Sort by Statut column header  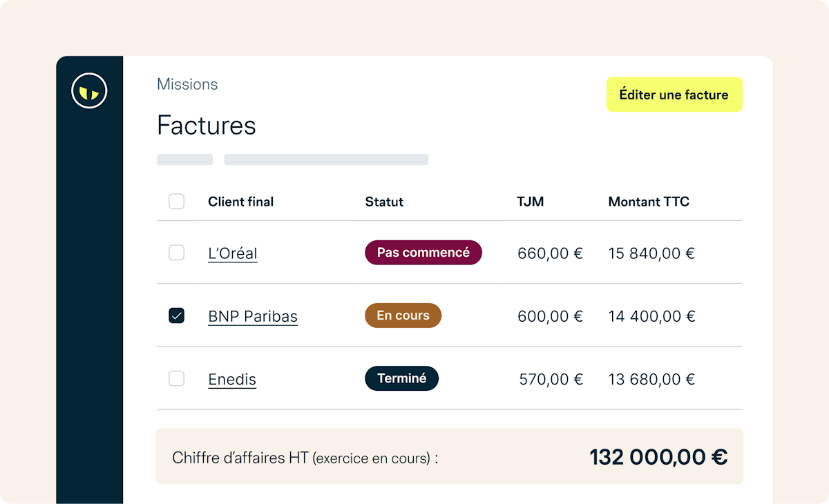384,202
